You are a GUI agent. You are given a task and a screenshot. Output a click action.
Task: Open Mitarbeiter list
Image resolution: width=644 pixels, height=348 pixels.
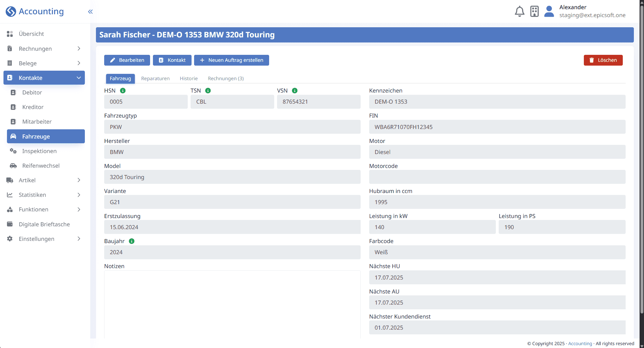[x=46, y=122]
